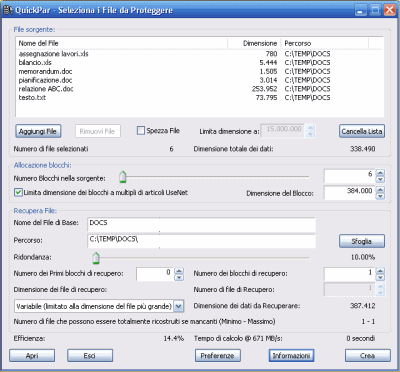Click the Crea button
400x372 pixels.
[368, 356]
